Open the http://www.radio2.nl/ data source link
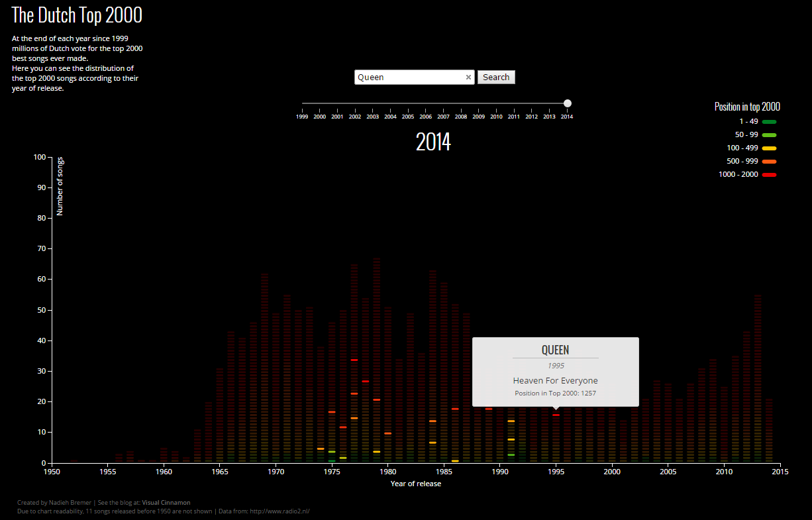 tap(279, 511)
